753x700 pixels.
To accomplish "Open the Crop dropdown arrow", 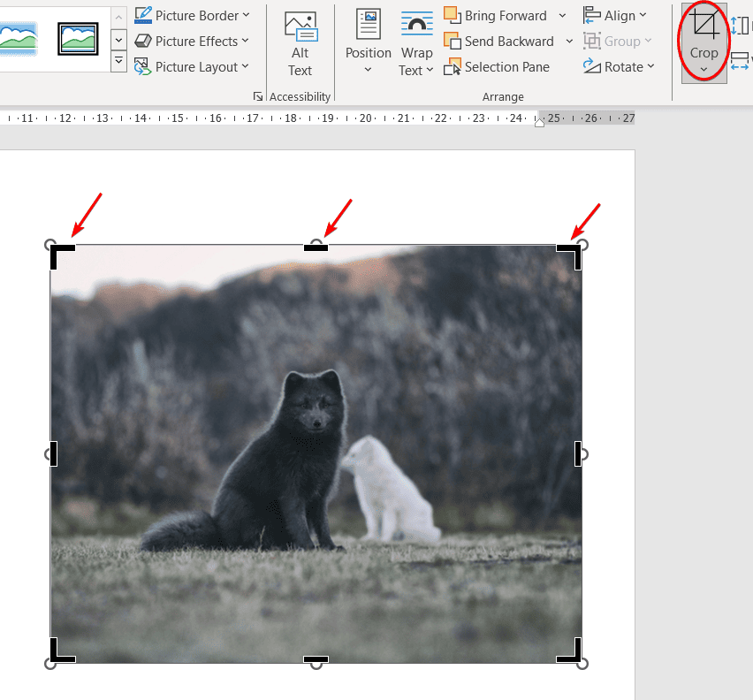I will (x=704, y=70).
